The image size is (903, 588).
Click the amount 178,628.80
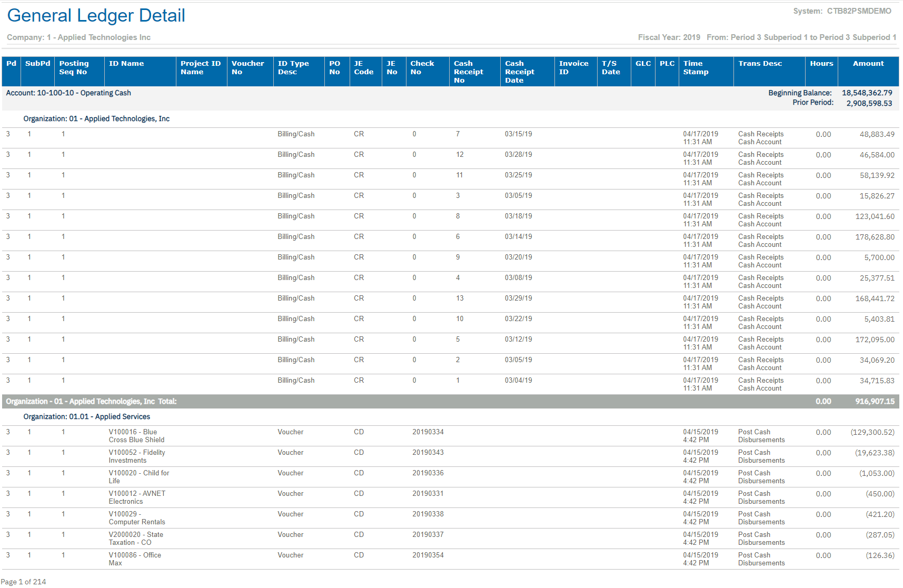coord(874,237)
